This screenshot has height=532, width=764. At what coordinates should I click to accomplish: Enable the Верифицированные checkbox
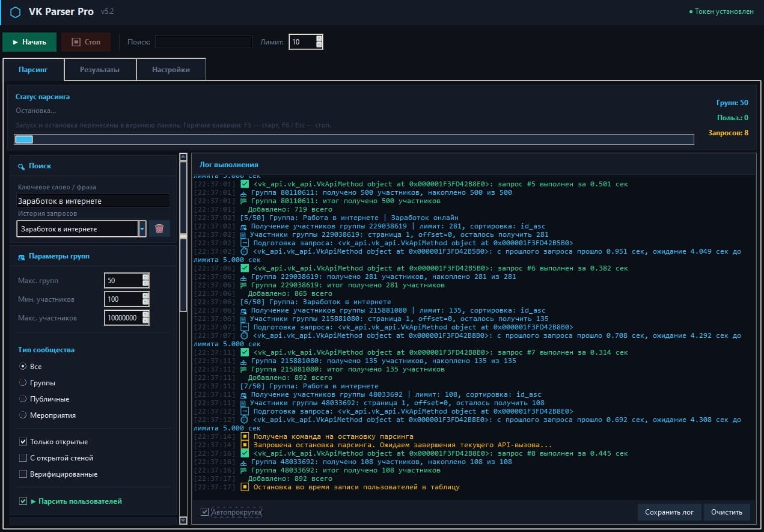pos(23,474)
